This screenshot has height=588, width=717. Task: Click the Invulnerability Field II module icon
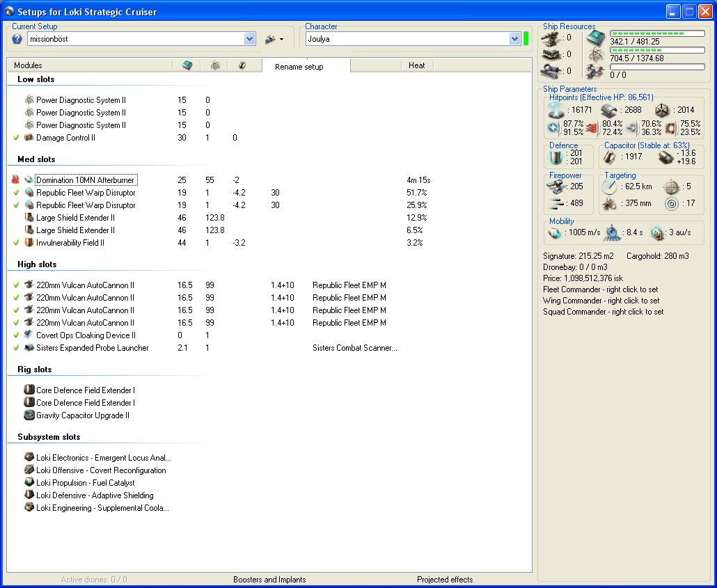(29, 242)
